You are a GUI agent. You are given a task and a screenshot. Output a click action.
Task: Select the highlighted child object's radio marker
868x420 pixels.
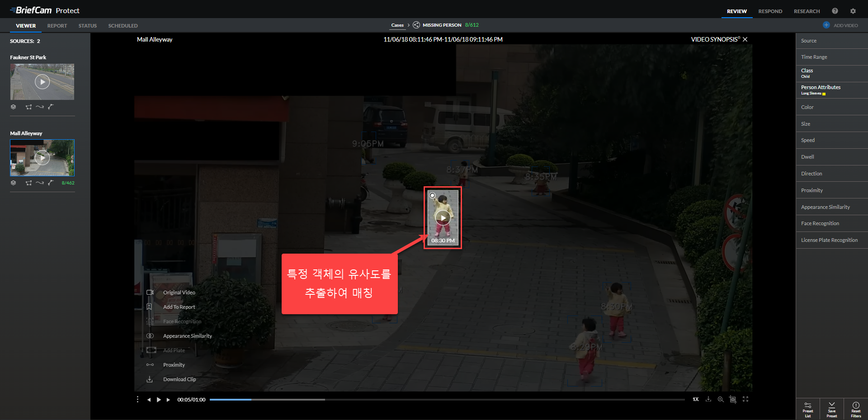(x=433, y=195)
